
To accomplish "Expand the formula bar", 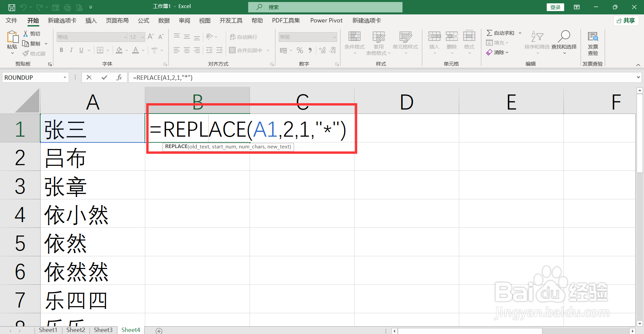I will (x=638, y=77).
